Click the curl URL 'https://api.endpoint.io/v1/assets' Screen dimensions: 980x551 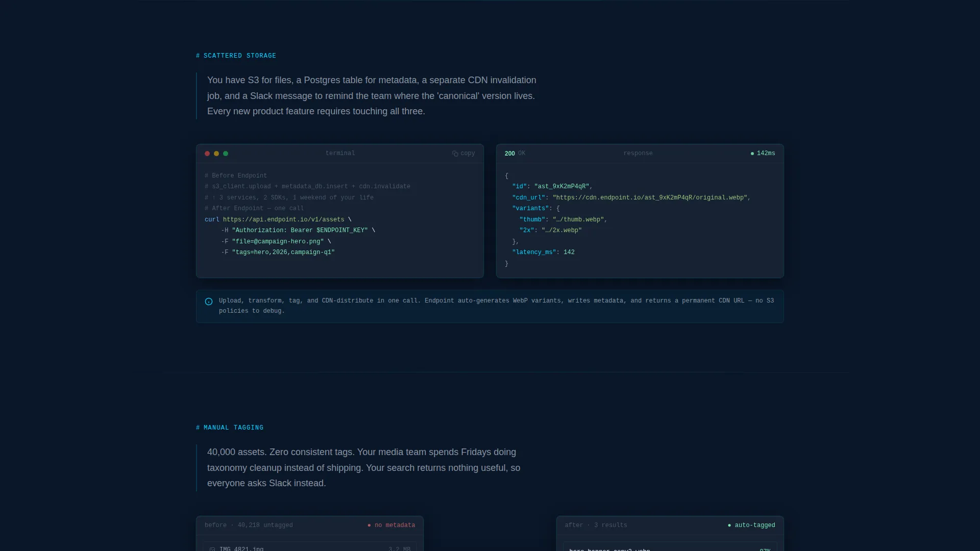coord(284,220)
